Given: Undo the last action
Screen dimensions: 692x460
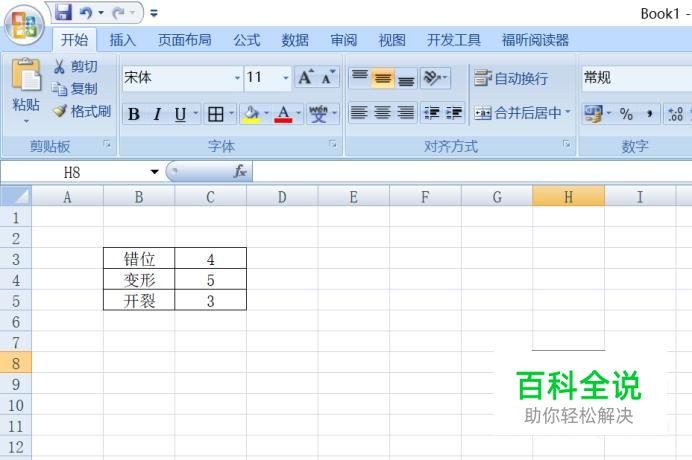Looking at the screenshot, I should (86, 13).
